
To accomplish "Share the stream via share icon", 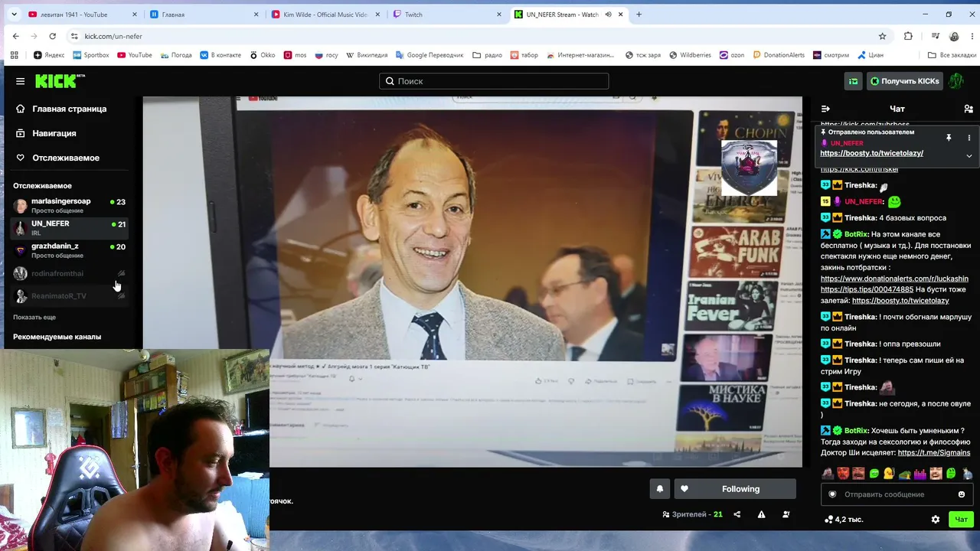I will pyautogui.click(x=737, y=514).
